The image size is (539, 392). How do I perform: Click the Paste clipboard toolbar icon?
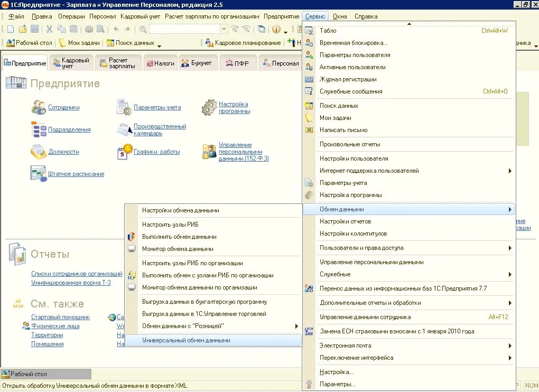[73, 29]
